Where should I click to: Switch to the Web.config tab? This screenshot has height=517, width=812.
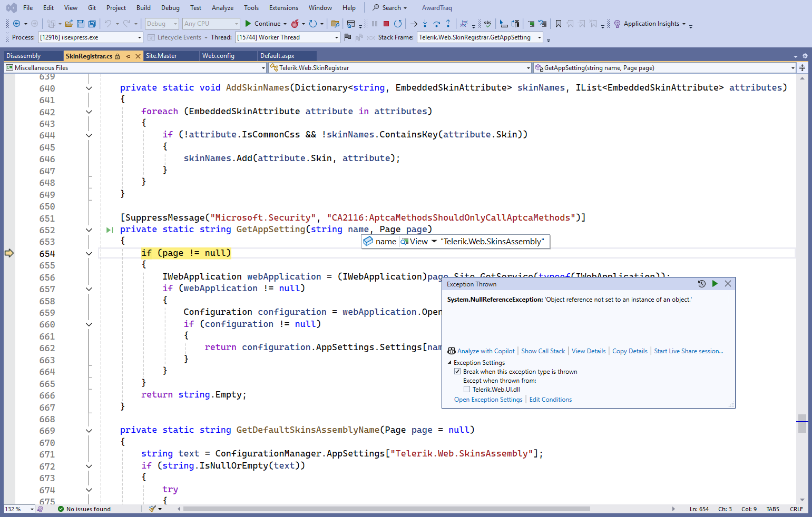(218, 56)
